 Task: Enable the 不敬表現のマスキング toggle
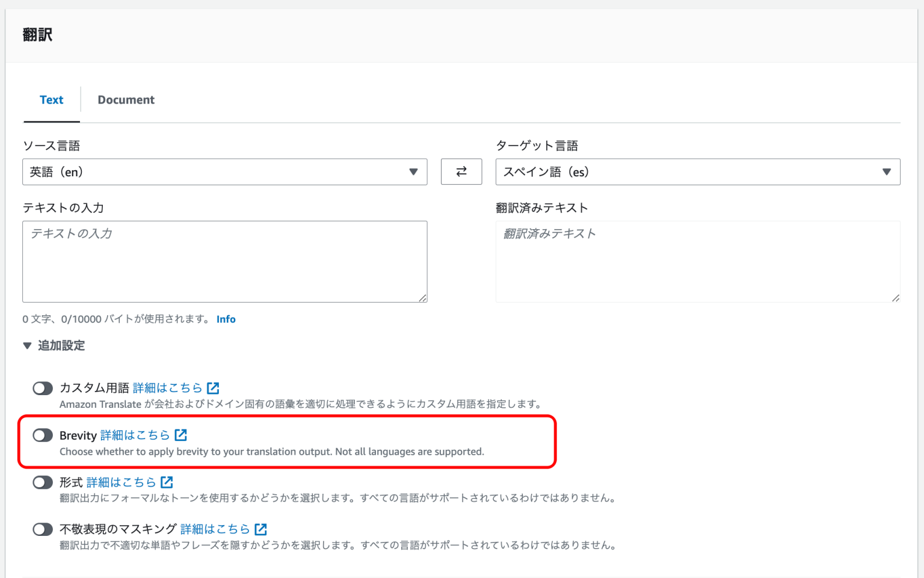(x=42, y=529)
